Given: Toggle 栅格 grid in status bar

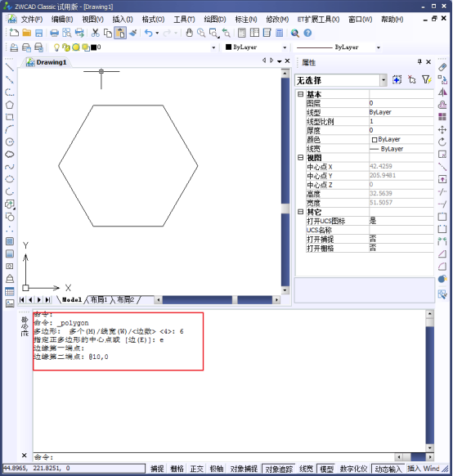Looking at the screenshot, I should click(177, 469).
